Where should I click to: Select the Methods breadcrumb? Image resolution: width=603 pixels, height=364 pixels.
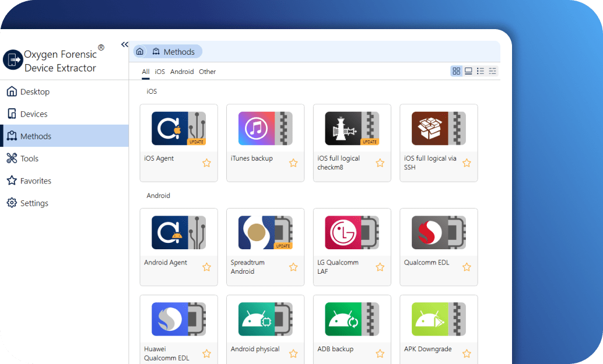[173, 51]
